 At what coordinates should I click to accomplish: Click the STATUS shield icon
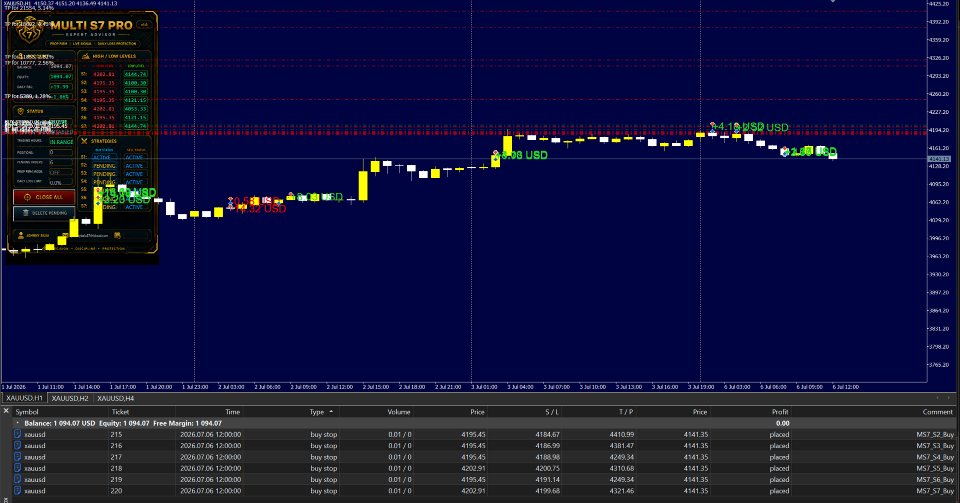(20, 111)
